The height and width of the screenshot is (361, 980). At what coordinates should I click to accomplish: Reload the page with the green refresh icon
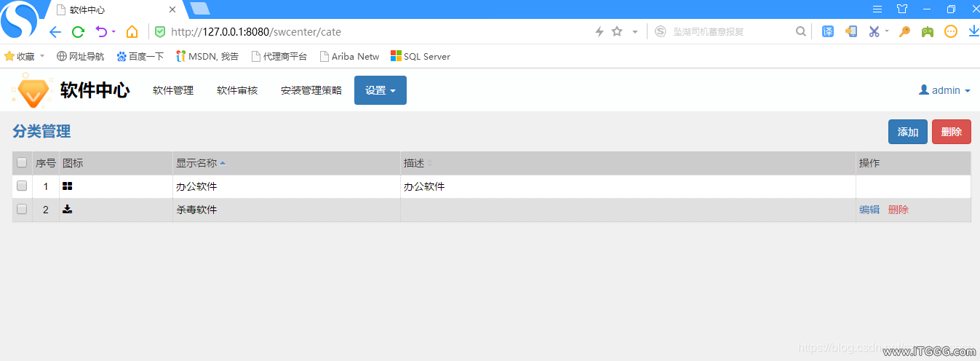[78, 31]
